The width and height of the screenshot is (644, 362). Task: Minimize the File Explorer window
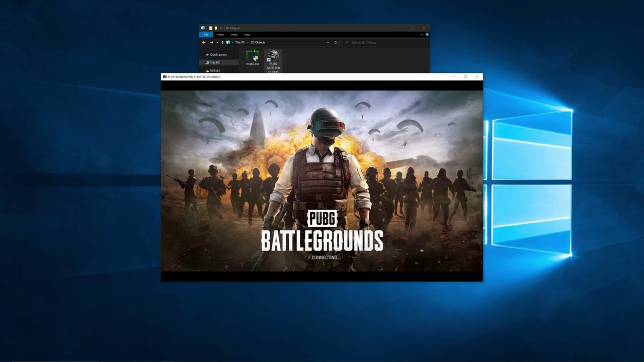[400, 28]
